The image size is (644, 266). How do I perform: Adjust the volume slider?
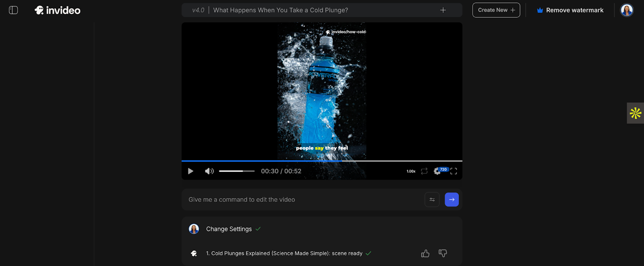(x=237, y=171)
